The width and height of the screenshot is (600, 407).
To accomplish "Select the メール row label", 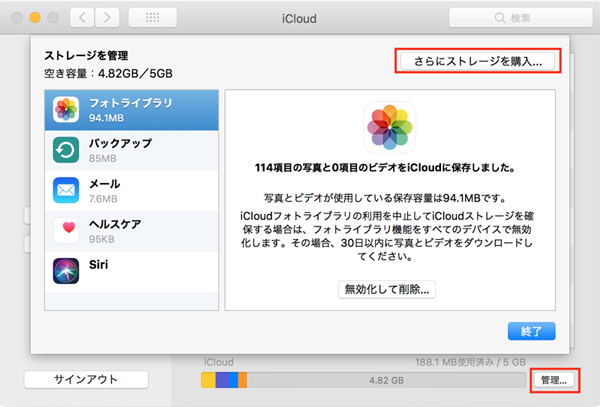I will (x=104, y=184).
